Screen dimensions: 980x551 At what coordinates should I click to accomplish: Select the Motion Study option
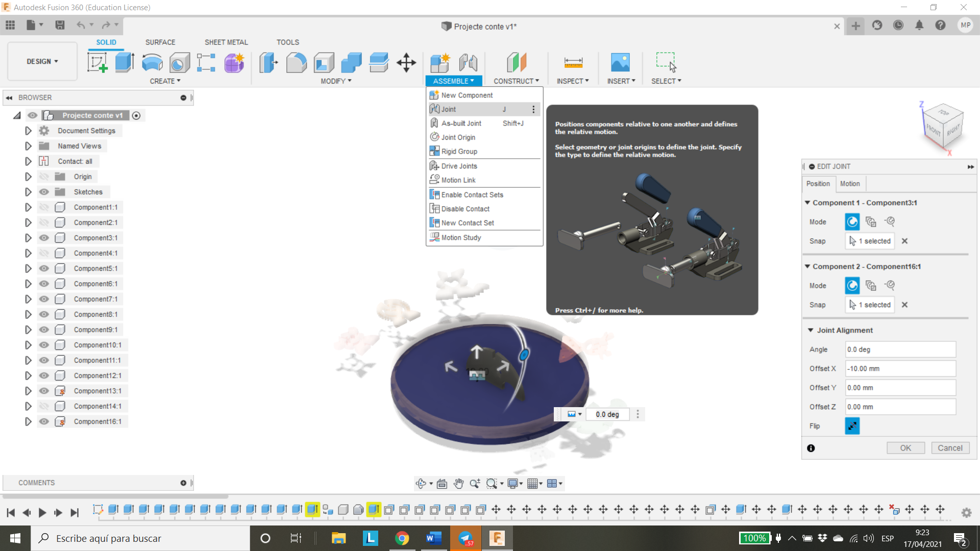(462, 237)
